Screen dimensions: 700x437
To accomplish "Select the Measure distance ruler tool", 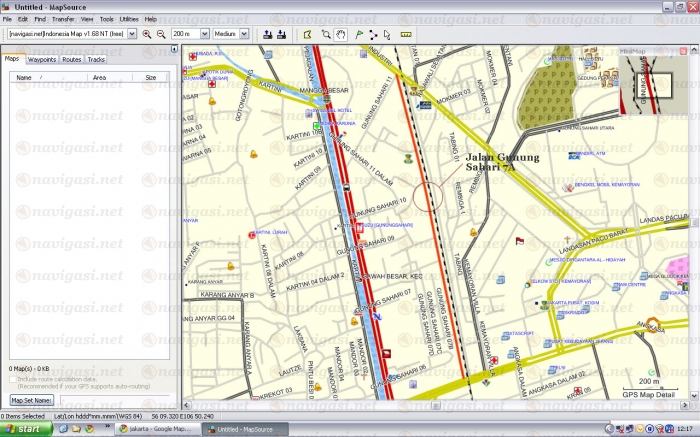I will 406,34.
